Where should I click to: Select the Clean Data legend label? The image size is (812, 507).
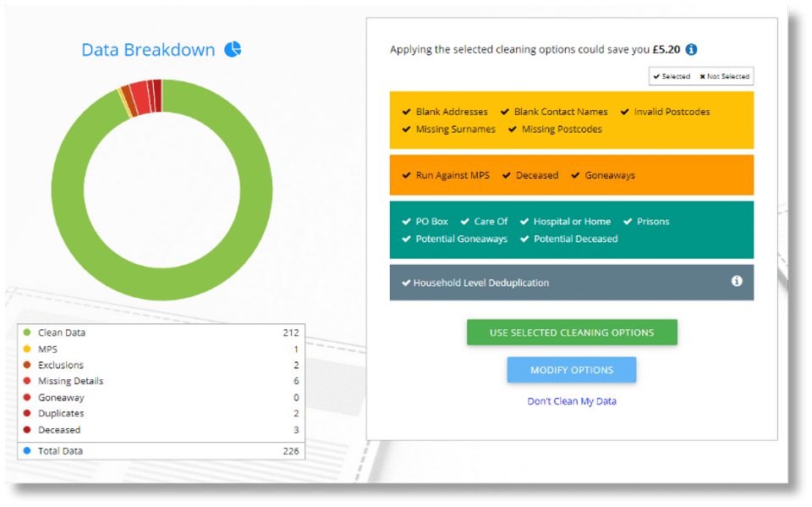62,333
